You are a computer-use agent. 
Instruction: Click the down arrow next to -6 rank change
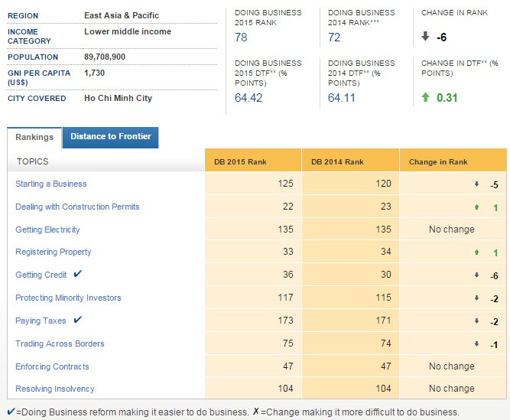point(426,37)
